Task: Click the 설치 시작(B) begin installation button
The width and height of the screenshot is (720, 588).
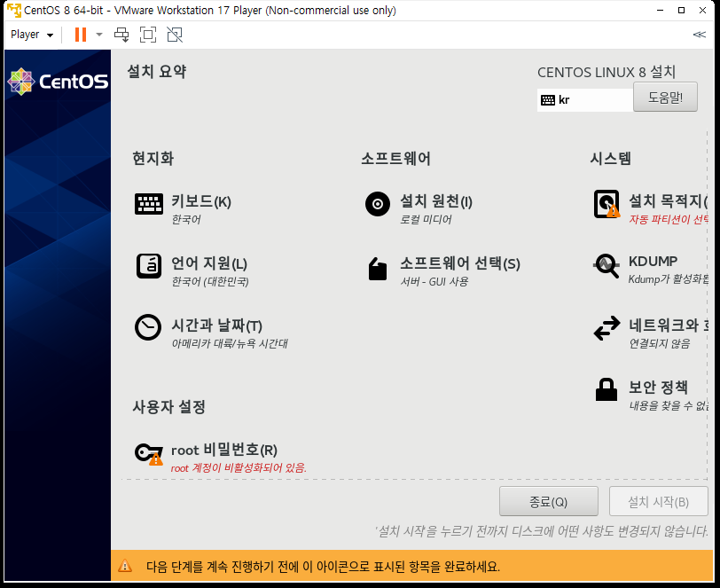Action: tap(659, 502)
